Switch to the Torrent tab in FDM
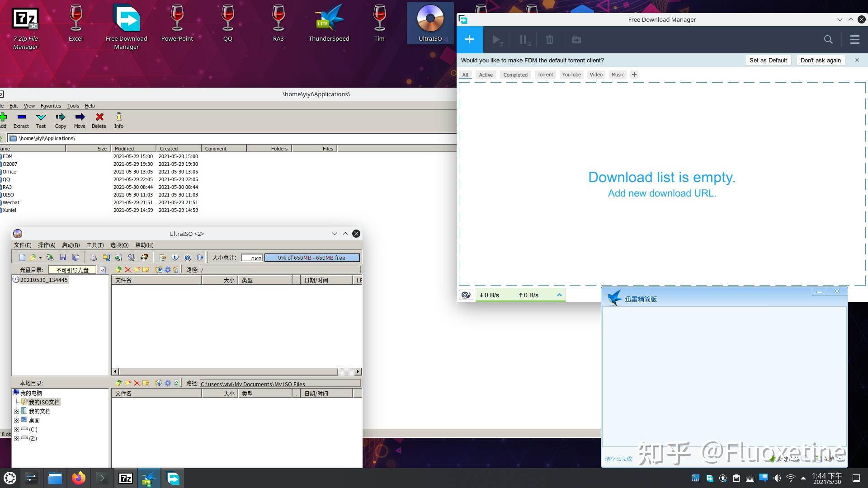 [x=545, y=75]
